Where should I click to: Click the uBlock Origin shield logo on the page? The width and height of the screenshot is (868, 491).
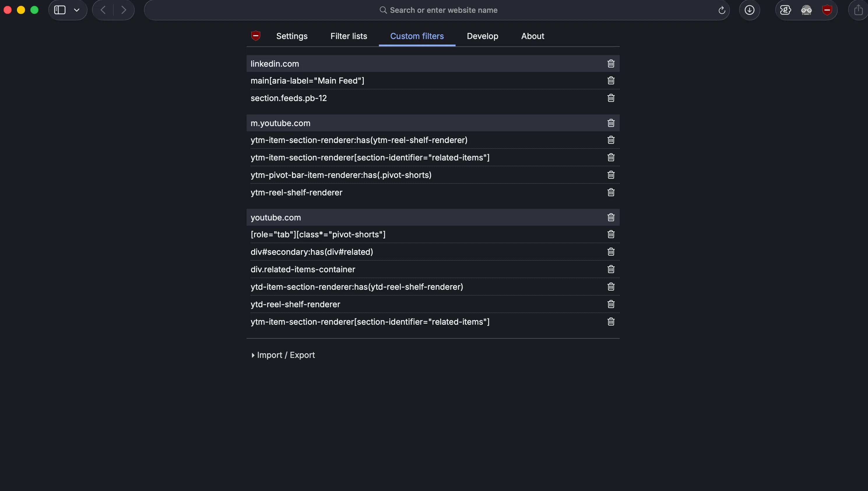[256, 36]
